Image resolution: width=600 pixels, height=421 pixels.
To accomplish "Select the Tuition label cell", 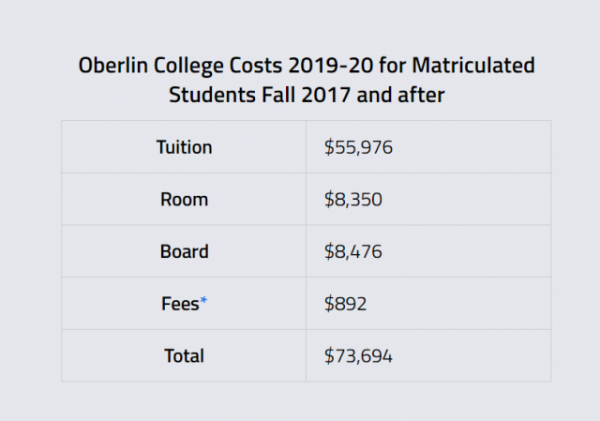I will coord(184,147).
